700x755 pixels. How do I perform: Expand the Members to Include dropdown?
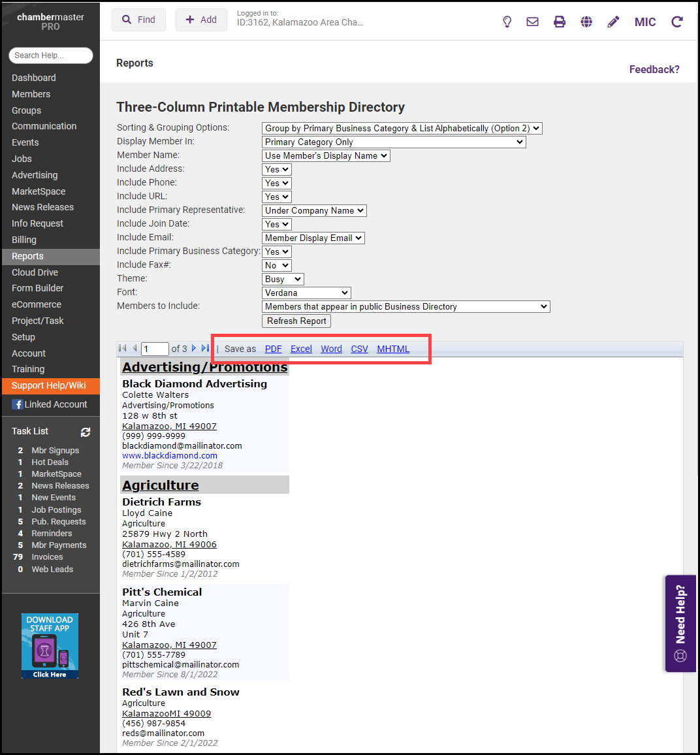406,307
